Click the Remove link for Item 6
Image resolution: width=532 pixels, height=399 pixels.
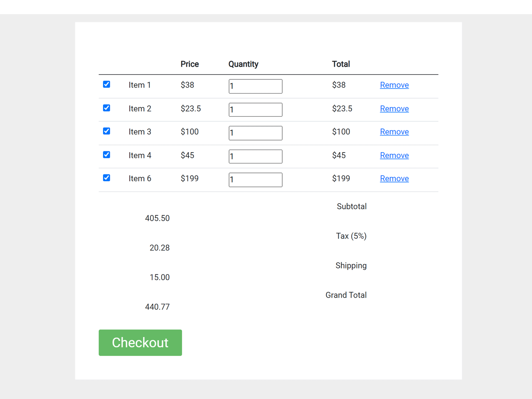click(x=394, y=179)
